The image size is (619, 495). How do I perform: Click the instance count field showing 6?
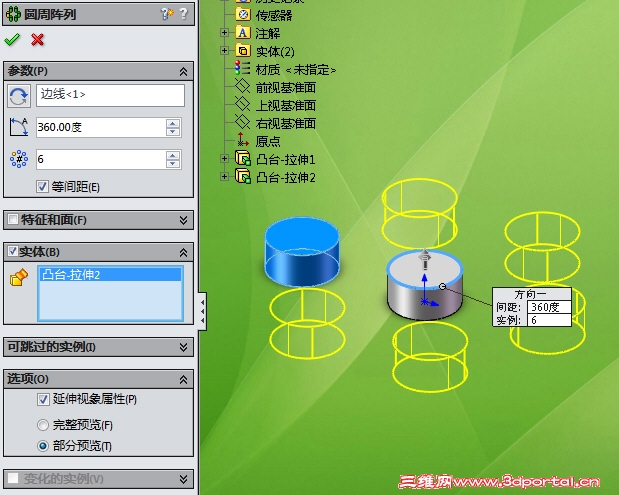pos(101,159)
